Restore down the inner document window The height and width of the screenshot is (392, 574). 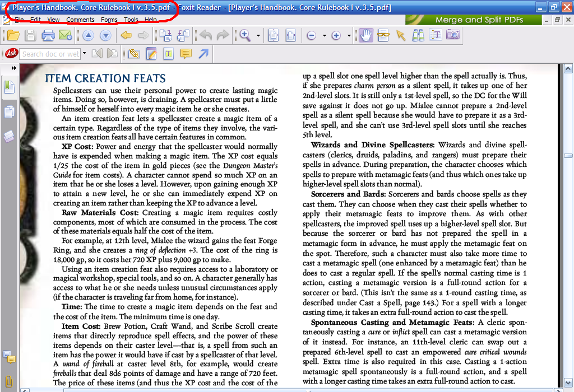557,20
